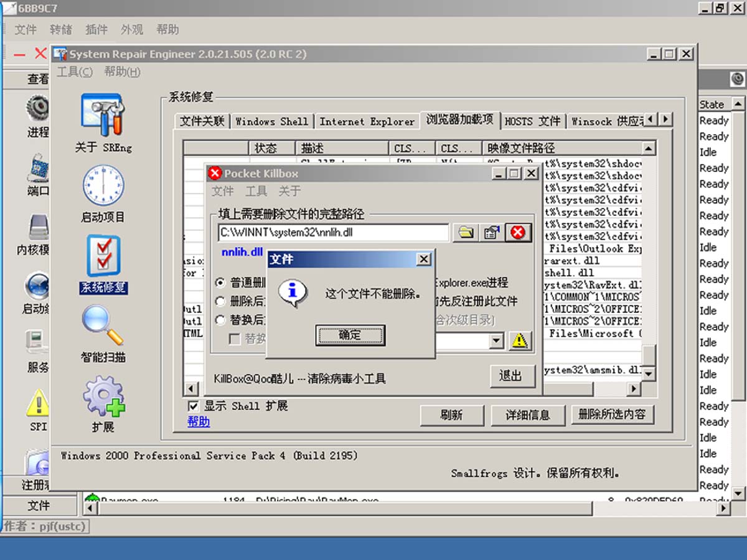Click the 注册表 icon in background window
Screen dimensions: 747x560
click(37, 463)
